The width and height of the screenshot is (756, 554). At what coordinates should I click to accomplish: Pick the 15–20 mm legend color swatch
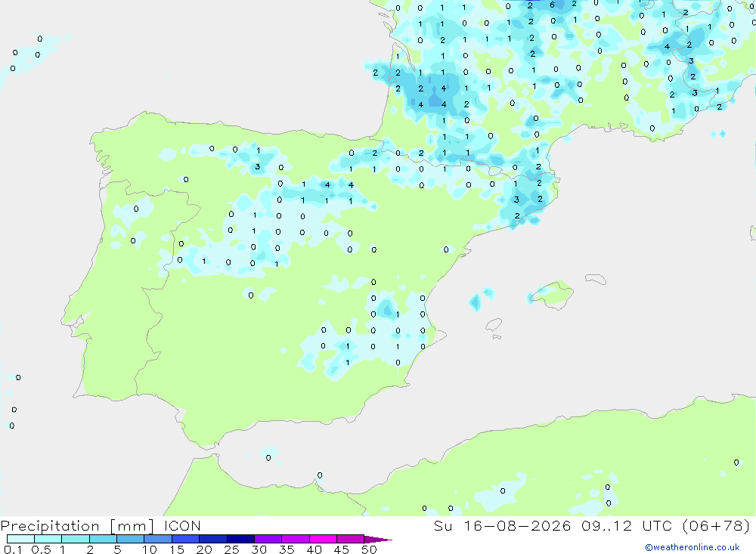click(186, 539)
